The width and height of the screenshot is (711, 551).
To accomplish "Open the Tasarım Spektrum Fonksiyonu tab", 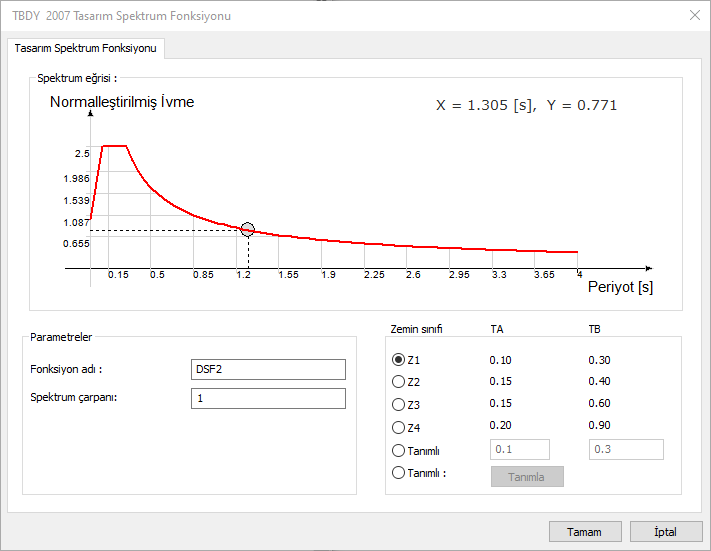I will 86,48.
